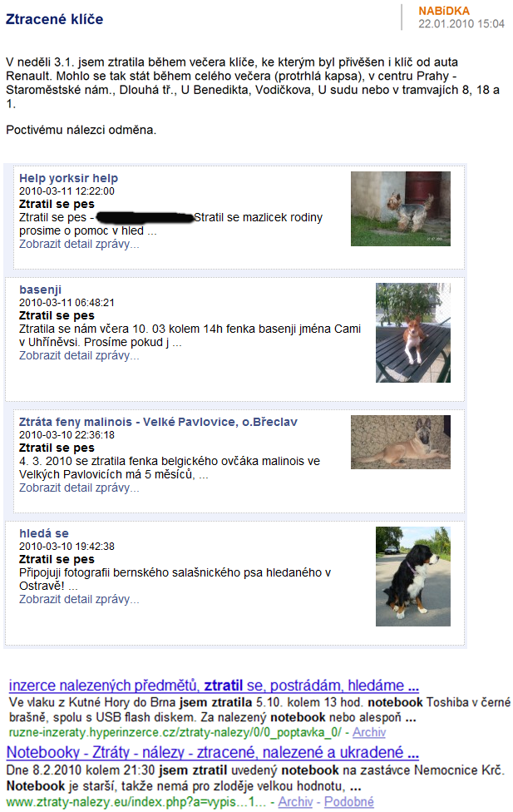The width and height of the screenshot is (513, 812).
Task: Select the 'Ztracené klíče' heading
Action: [54, 19]
